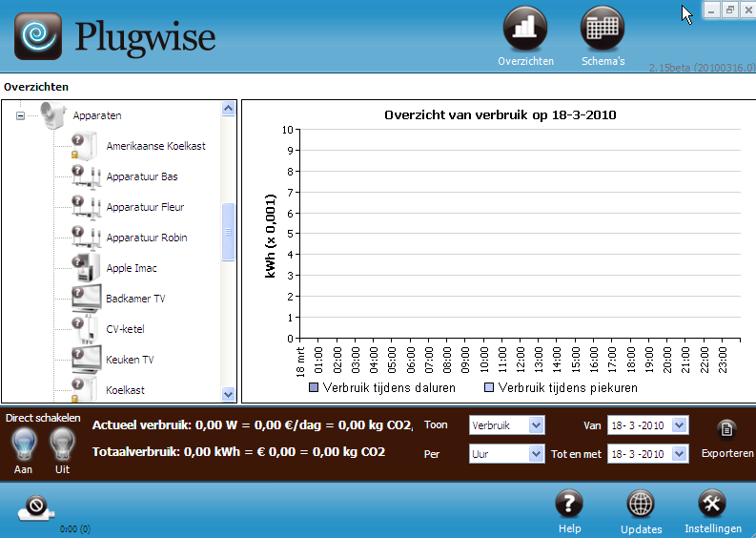Select Apple Imac in the tree
The image size is (756, 538).
pyautogui.click(x=132, y=268)
